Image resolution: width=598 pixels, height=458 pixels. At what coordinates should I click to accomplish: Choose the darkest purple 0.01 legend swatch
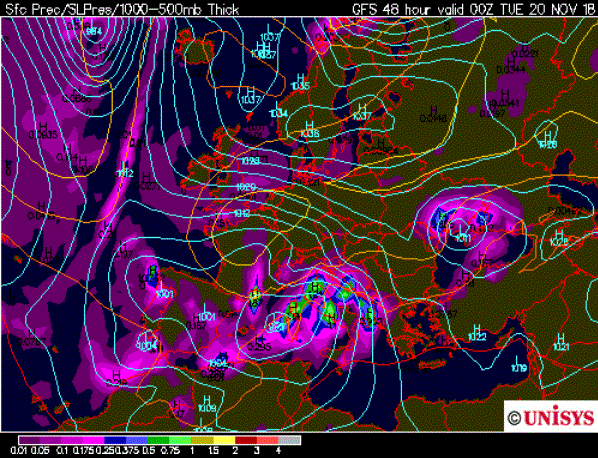tap(29, 440)
